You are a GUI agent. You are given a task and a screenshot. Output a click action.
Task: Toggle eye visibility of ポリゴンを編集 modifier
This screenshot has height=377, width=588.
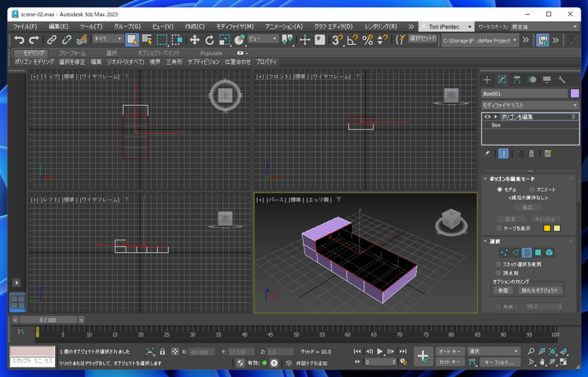[487, 117]
